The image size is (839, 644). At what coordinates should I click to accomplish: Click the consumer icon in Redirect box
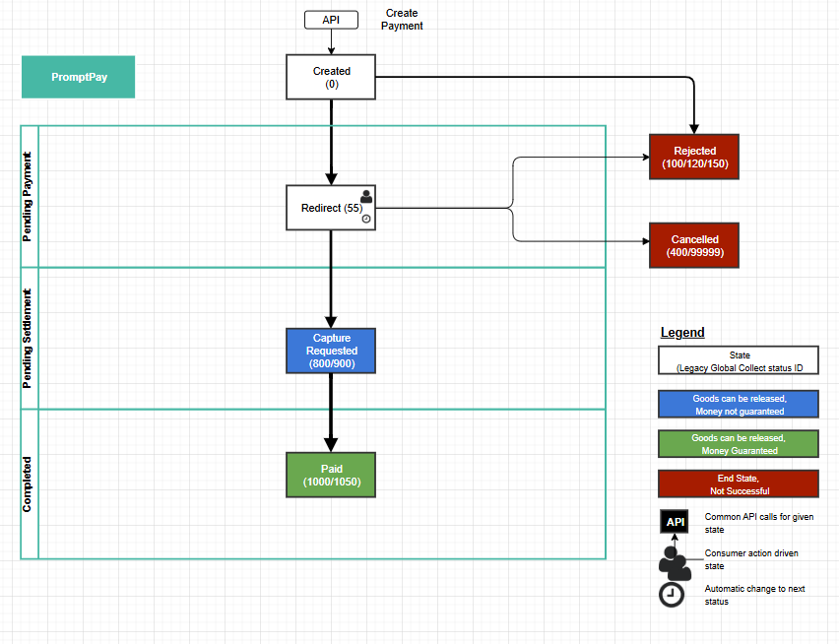[366, 196]
